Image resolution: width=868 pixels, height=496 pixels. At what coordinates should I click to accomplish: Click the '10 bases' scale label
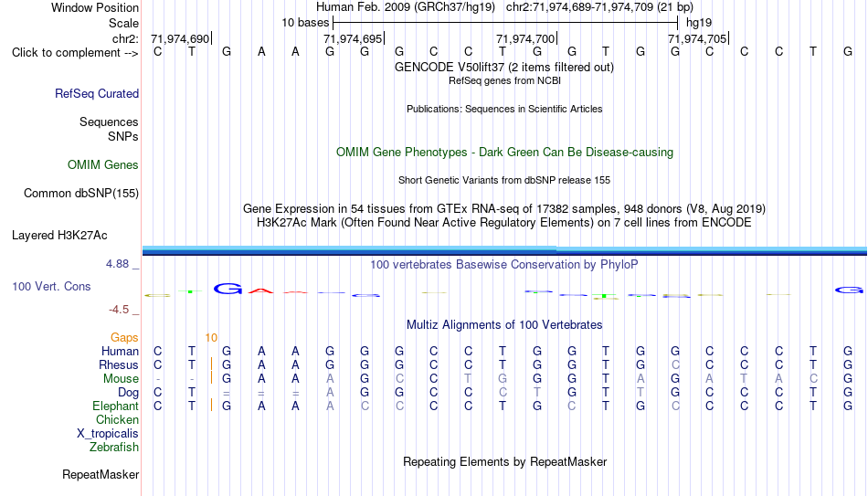tap(305, 23)
